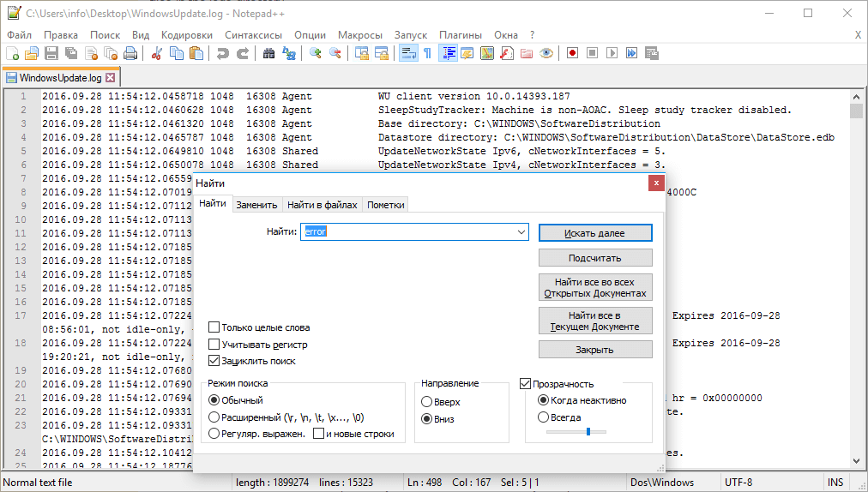The image size is (868, 492).
Task: Close the current document toolbar icon
Action: point(91,54)
